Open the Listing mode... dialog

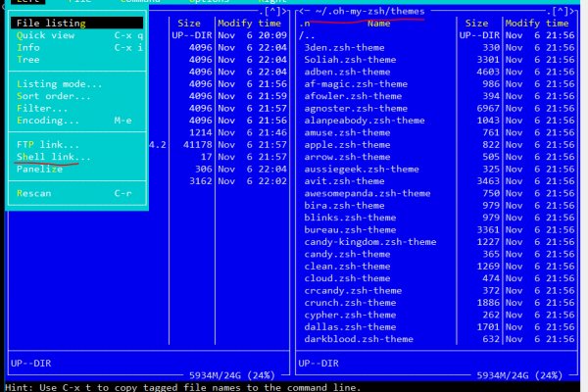click(59, 84)
